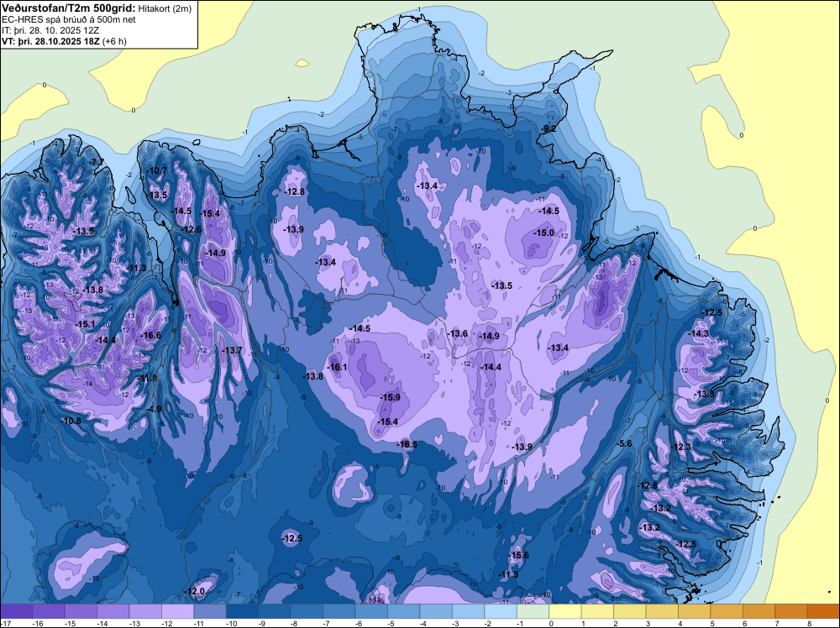840x628 pixels.
Task: Click the -13.7 temperature label
Action: point(232,350)
